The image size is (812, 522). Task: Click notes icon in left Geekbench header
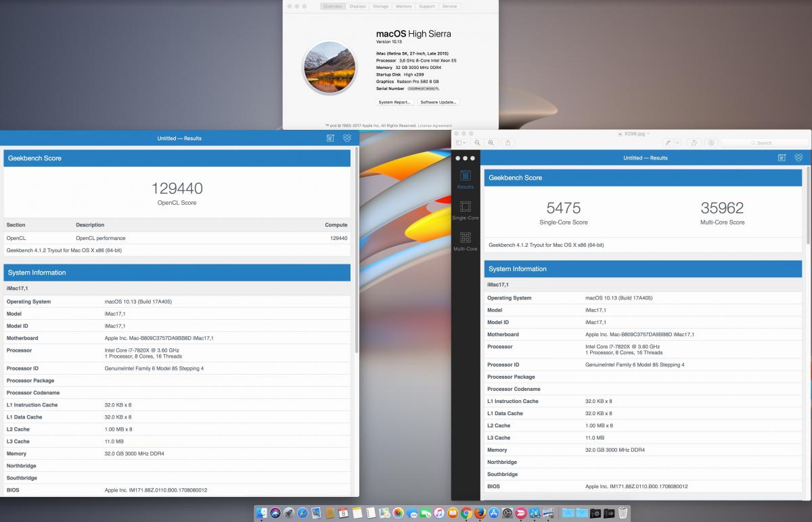(330, 138)
